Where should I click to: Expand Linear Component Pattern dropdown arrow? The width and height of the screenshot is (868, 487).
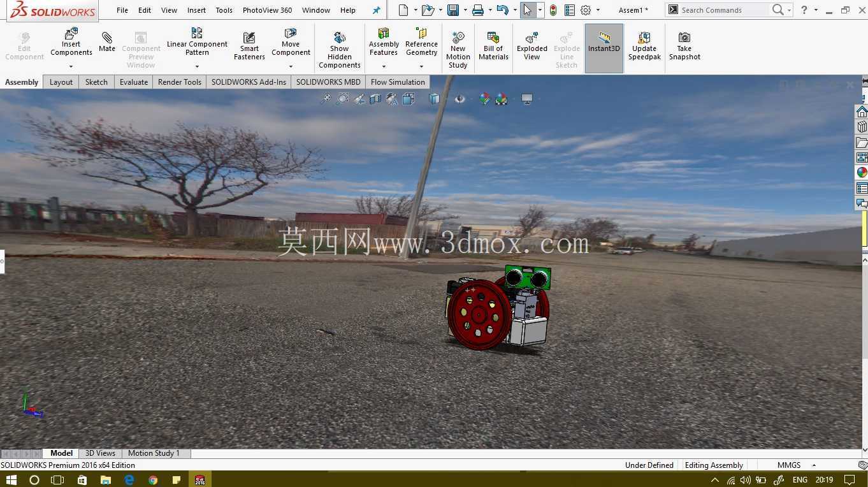(197, 66)
